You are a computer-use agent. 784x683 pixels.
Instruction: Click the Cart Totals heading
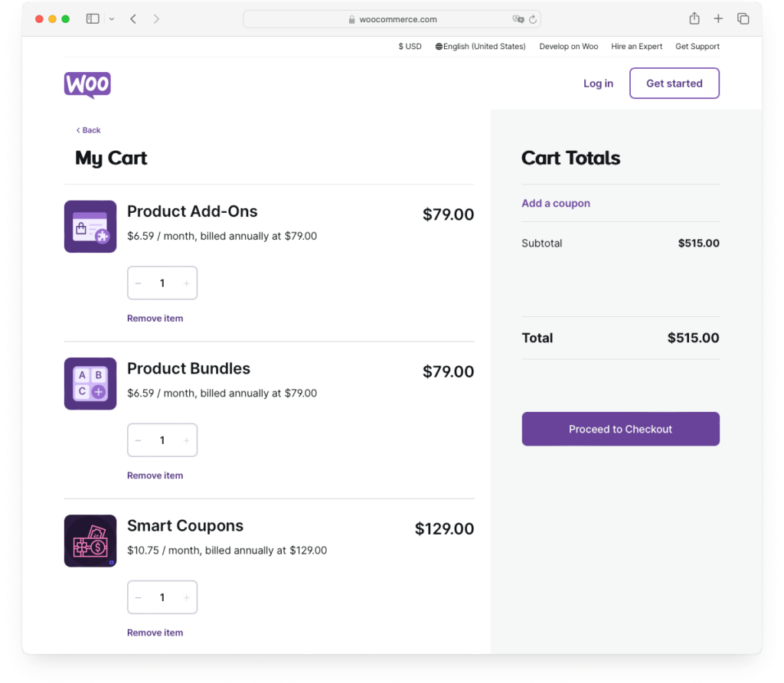570,158
